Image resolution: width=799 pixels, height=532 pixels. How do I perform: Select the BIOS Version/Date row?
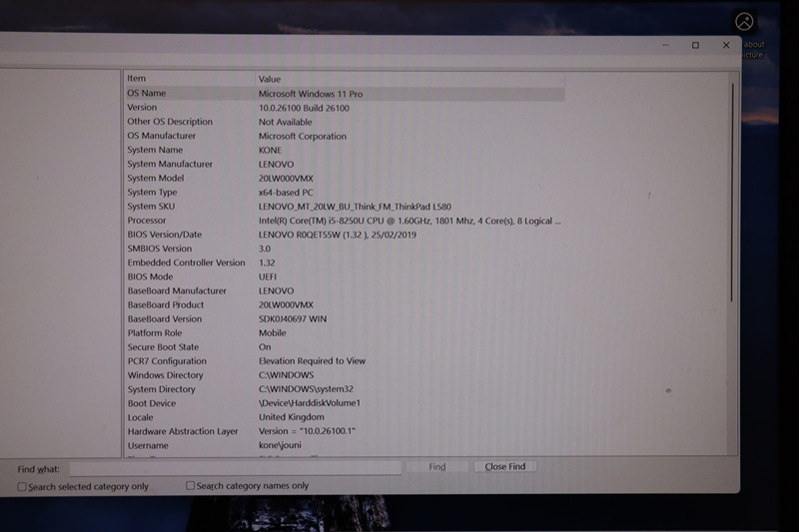pos(344,235)
